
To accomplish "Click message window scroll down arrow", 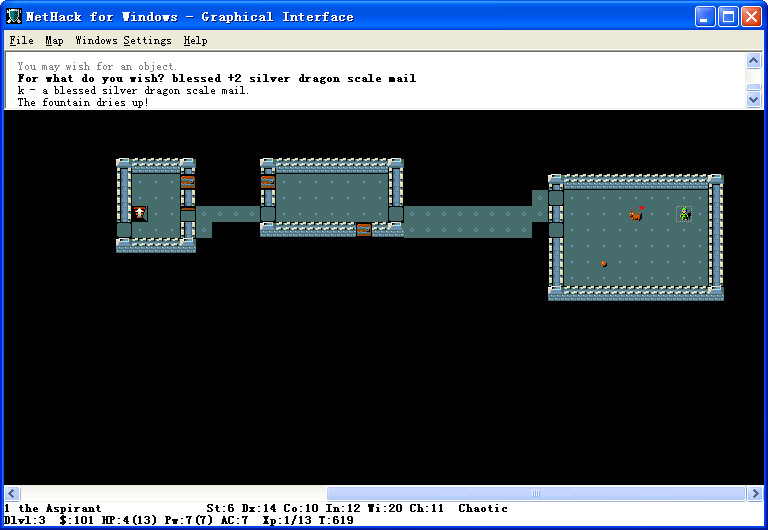I will pyautogui.click(x=753, y=100).
